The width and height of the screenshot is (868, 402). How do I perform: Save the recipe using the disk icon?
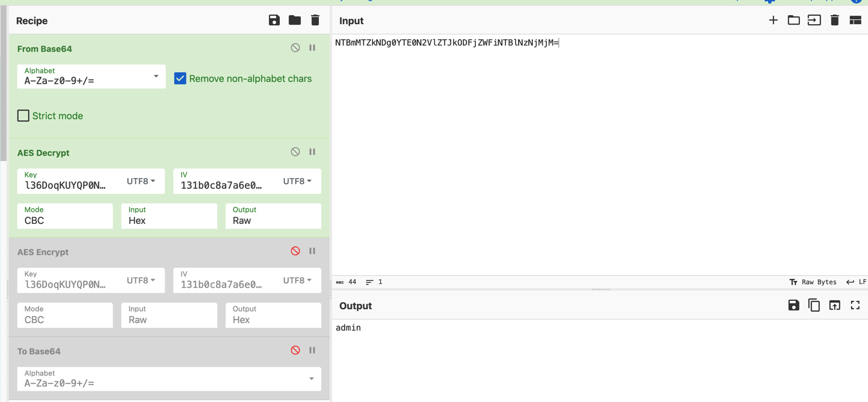coord(274,20)
